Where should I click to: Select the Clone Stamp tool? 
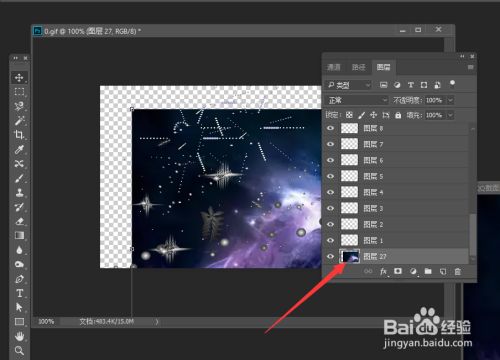point(19,192)
